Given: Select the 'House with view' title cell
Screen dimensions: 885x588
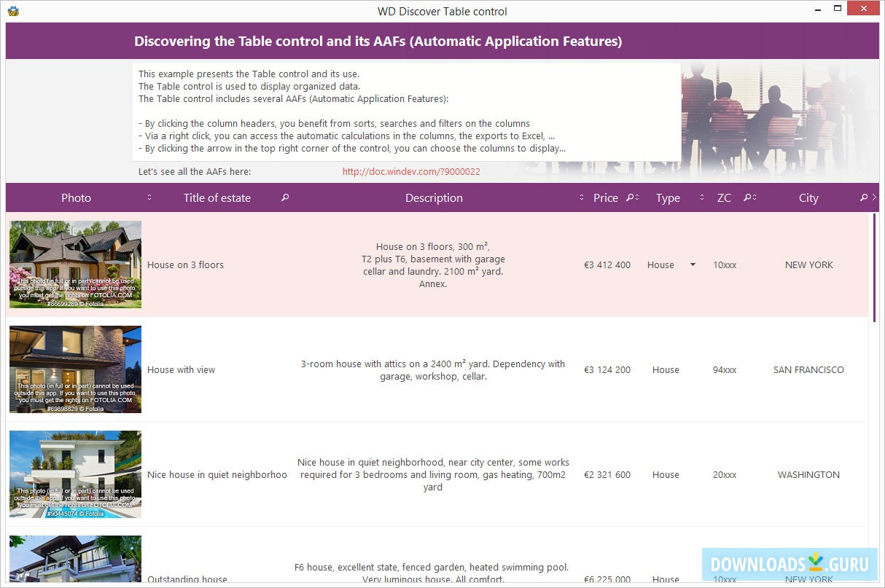Looking at the screenshot, I should [181, 369].
